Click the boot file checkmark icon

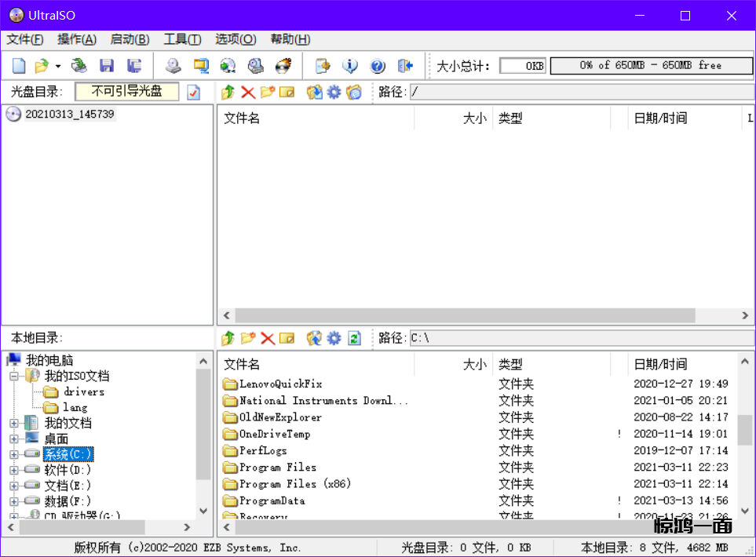tap(193, 93)
